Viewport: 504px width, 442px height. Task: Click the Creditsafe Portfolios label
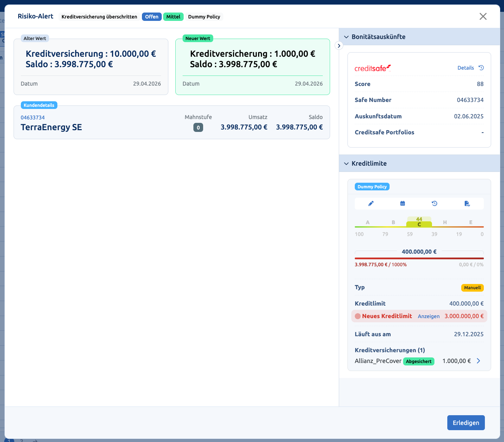click(x=384, y=132)
